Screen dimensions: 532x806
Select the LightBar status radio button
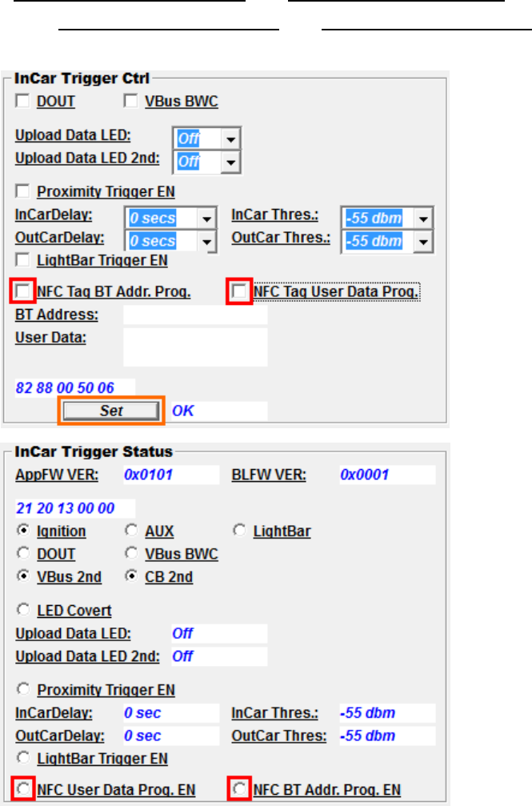[239, 529]
